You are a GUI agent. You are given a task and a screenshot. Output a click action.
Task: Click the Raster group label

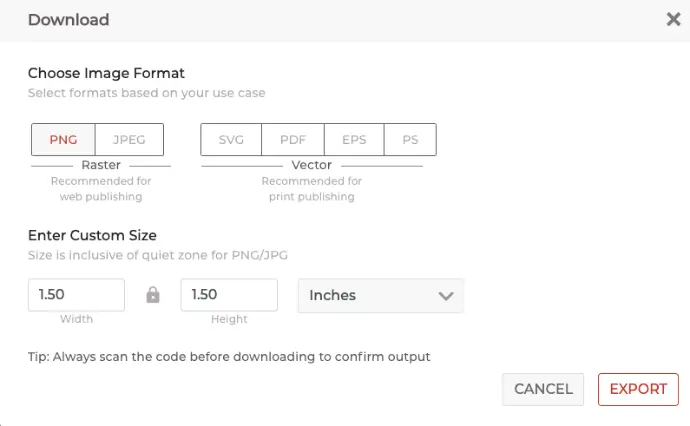101,165
